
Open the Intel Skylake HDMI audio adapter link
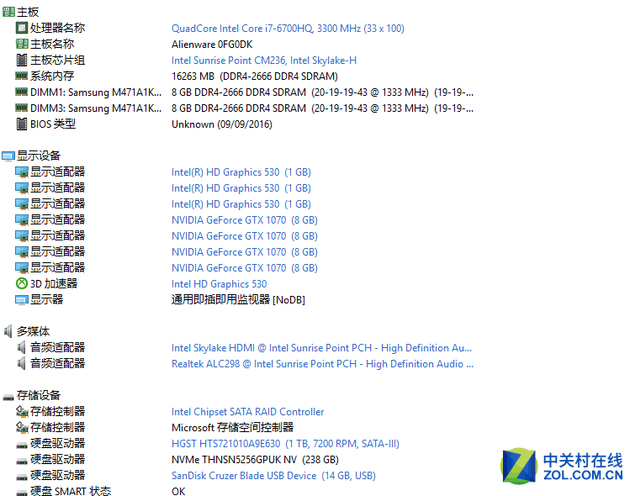pos(322,348)
